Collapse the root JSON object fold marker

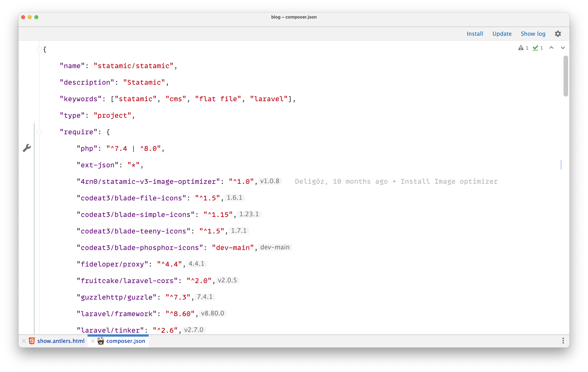click(39, 50)
